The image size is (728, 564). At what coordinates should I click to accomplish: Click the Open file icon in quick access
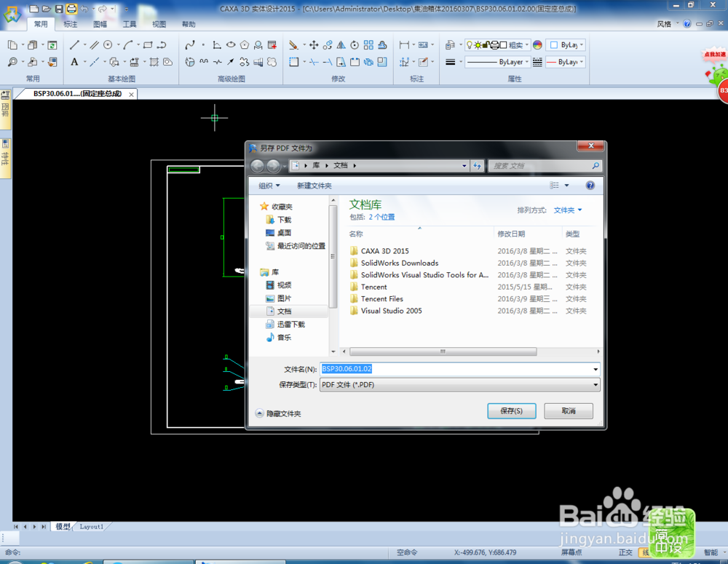pos(47,8)
